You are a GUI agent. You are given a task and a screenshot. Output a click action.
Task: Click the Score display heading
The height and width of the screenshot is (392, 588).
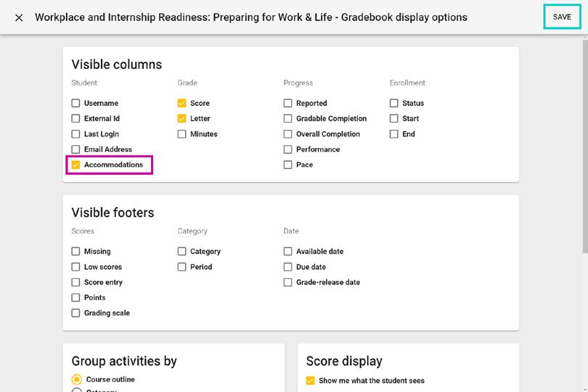[x=344, y=362]
